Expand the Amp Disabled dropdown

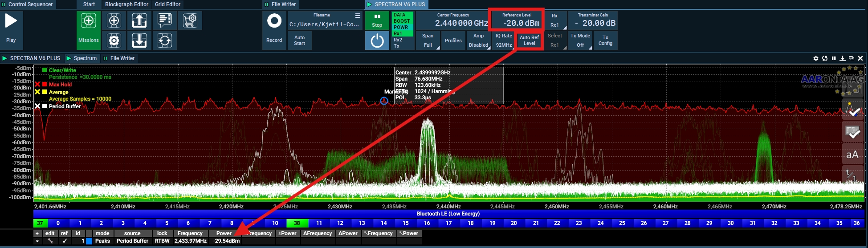coord(478,41)
